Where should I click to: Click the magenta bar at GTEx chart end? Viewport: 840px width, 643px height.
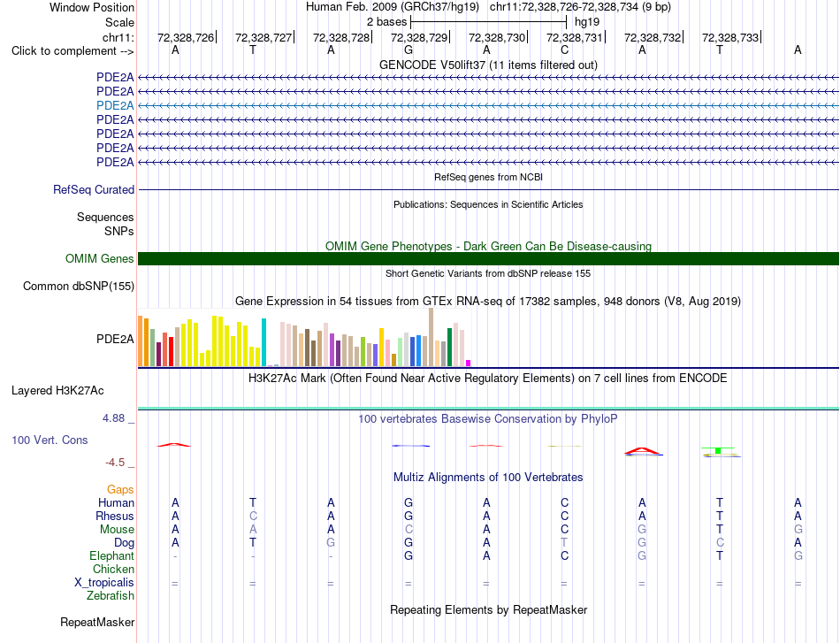pos(469,364)
